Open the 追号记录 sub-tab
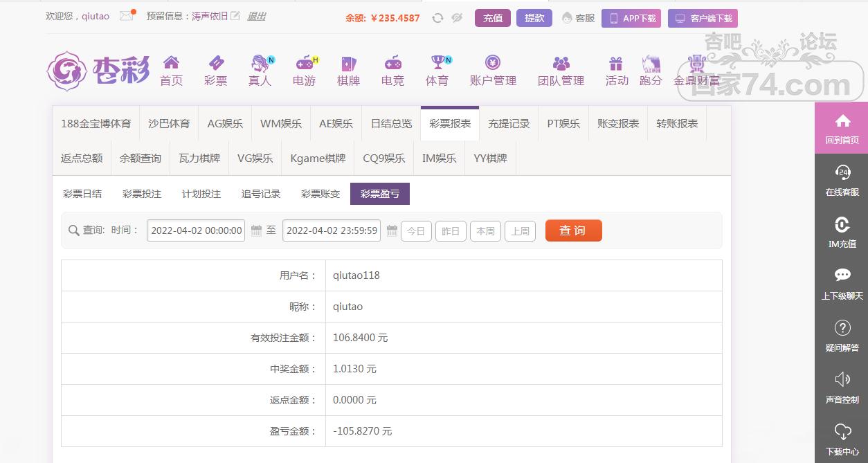The width and height of the screenshot is (868, 463). coord(261,194)
